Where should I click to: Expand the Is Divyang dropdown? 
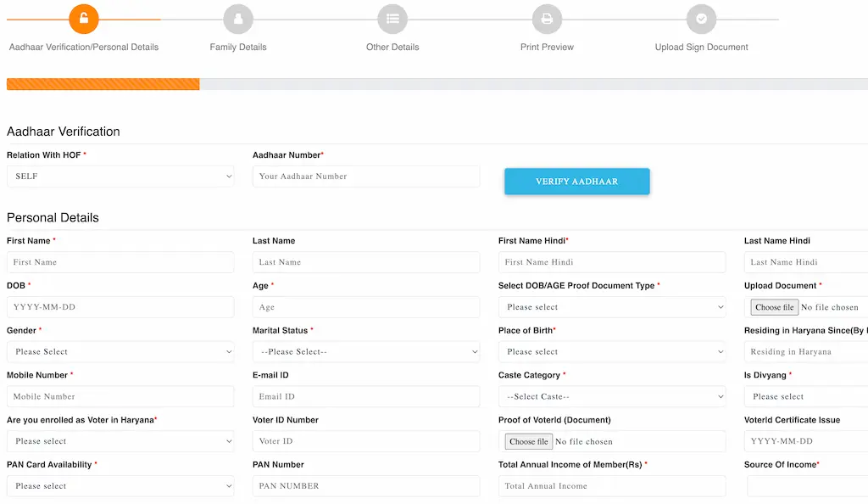804,396
